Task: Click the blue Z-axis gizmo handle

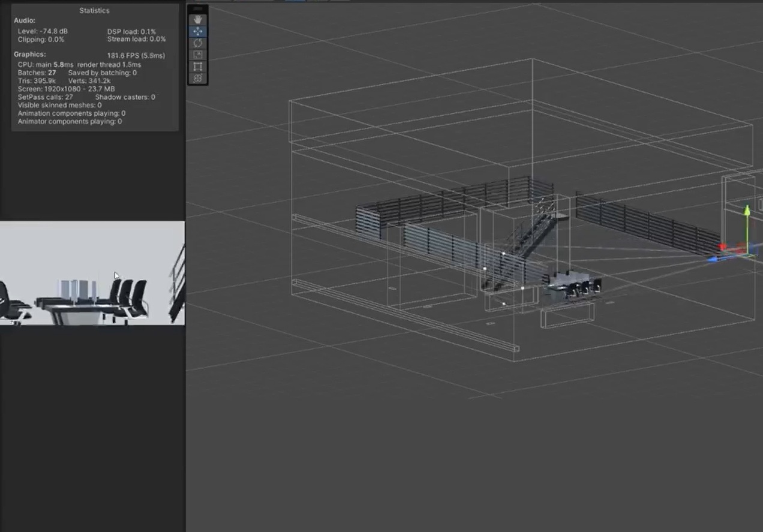Action: coord(713,259)
